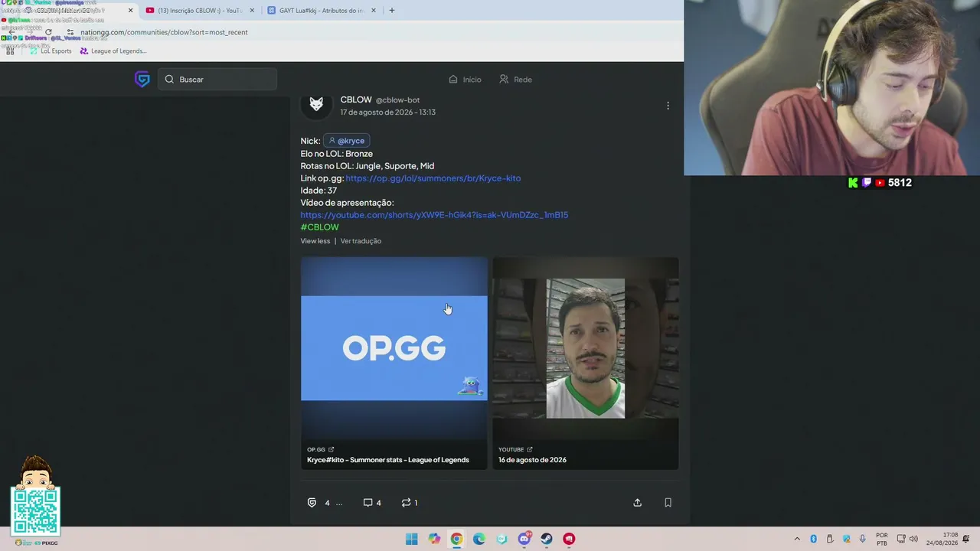
Task: Share the post with the share icon
Action: [x=637, y=503]
